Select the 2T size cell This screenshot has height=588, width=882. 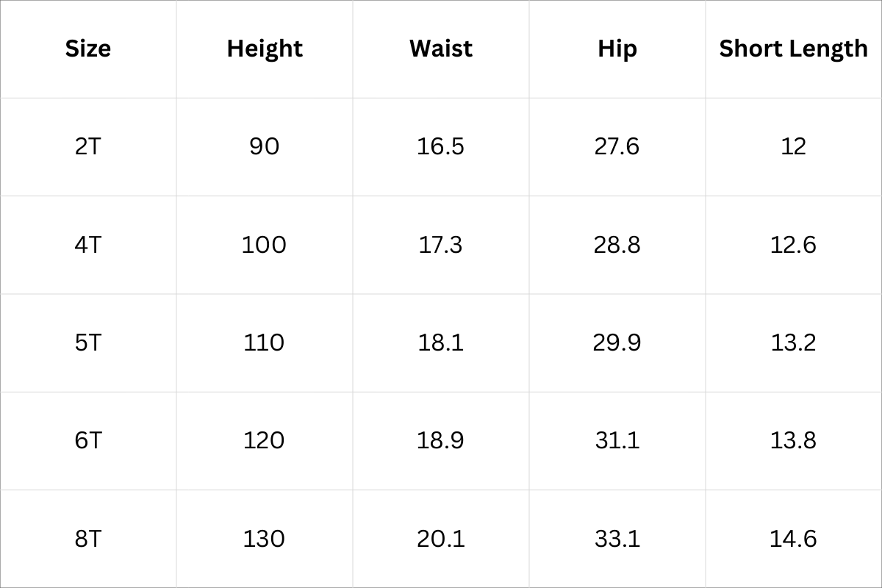(88, 146)
